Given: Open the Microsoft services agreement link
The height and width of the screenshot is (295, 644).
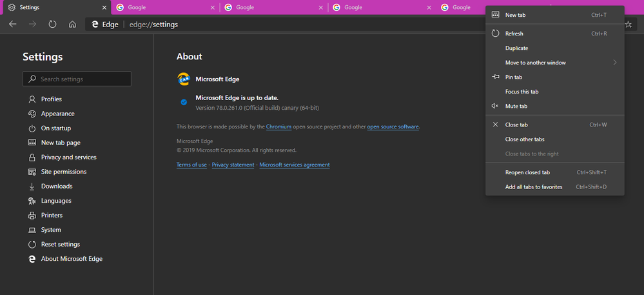Looking at the screenshot, I should tap(295, 165).
